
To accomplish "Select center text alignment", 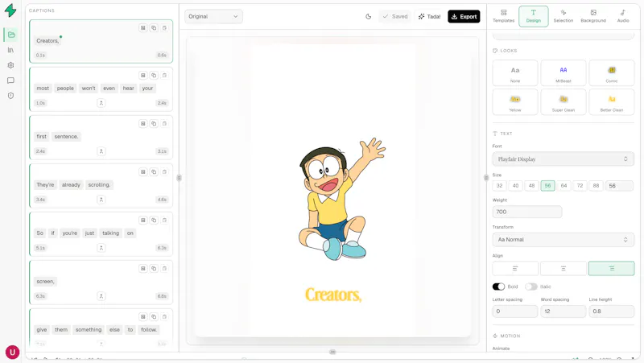I will pos(563,268).
